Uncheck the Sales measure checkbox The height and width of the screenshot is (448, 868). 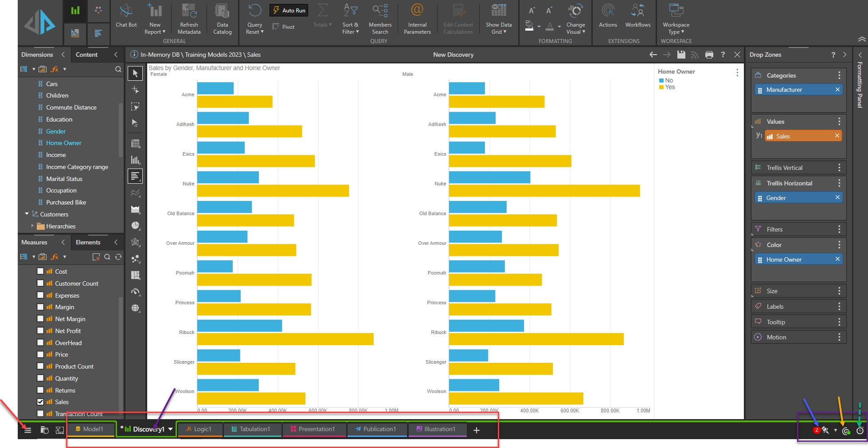40,402
